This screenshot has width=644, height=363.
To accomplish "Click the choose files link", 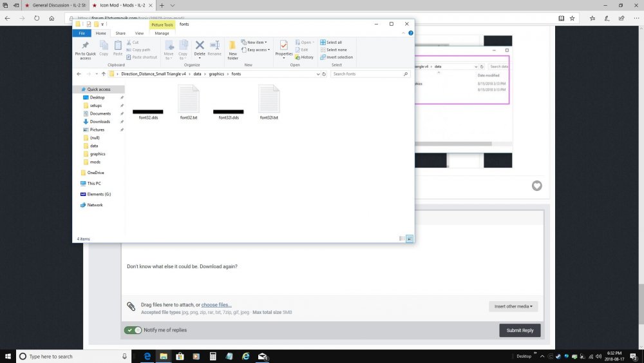I will tap(216, 304).
